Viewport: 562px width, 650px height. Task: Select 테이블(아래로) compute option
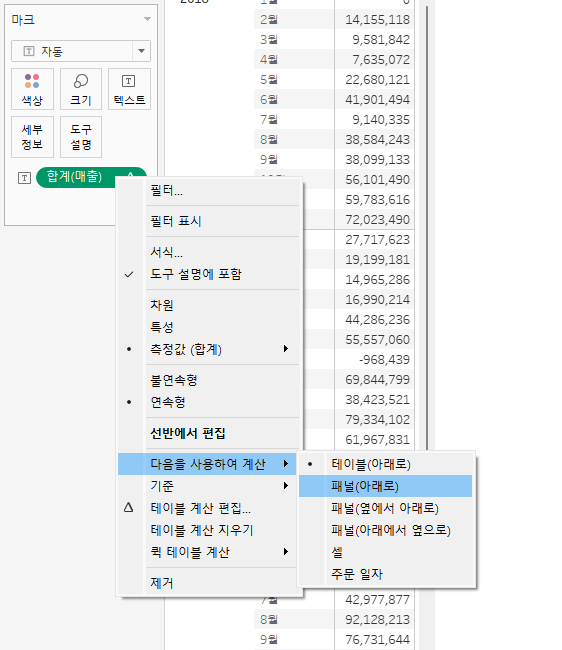point(386,464)
